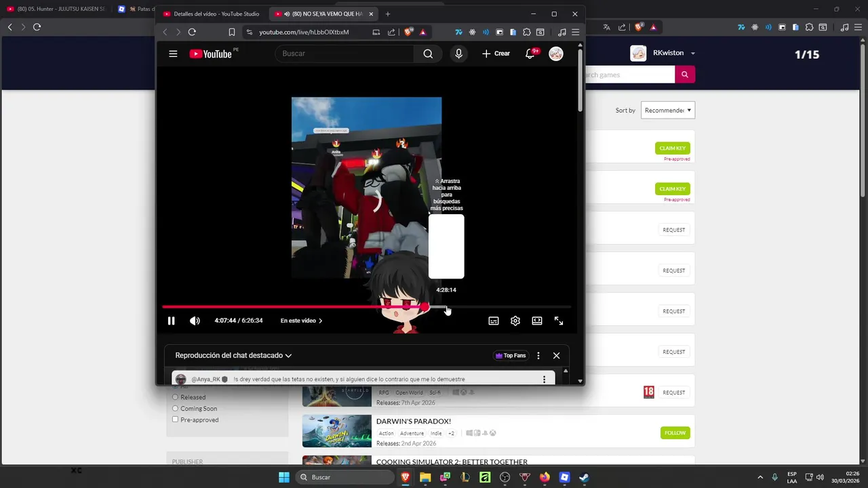Click the YouTube search magnifier button
This screenshot has height=488, width=868.
(428, 54)
